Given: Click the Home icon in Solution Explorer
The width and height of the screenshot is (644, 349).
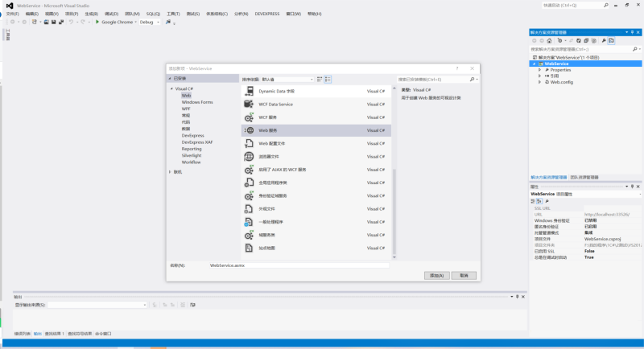Looking at the screenshot, I should point(549,40).
